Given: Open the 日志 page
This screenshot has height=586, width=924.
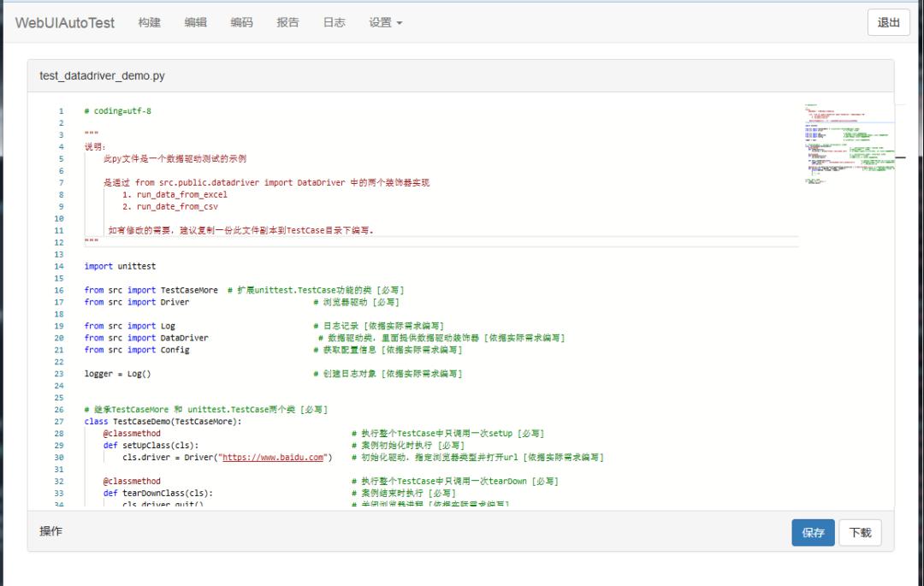Looking at the screenshot, I should tap(335, 23).
